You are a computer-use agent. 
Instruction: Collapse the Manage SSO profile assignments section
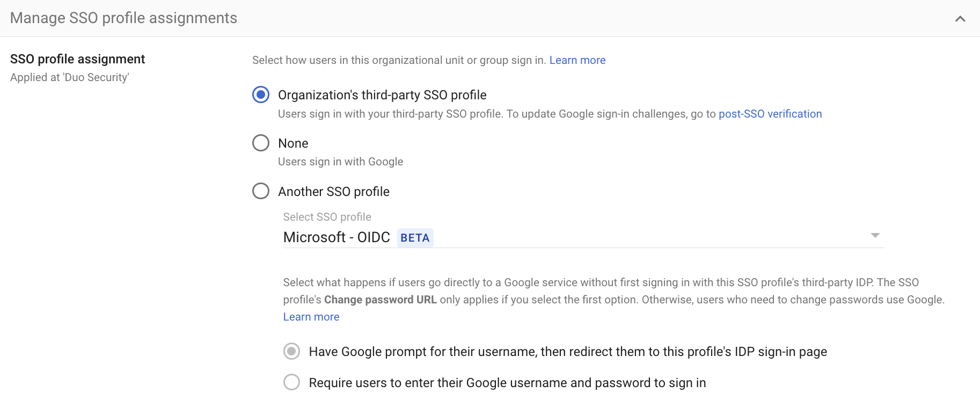(x=960, y=19)
